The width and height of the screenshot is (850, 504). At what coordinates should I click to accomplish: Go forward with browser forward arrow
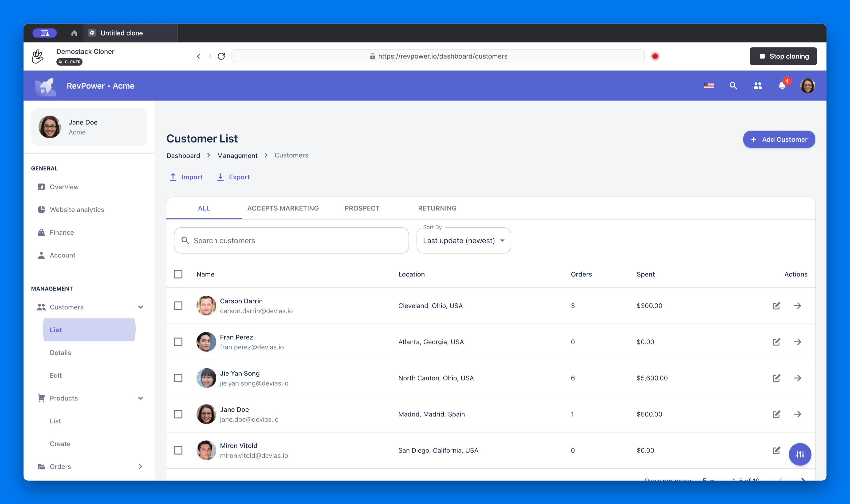[x=210, y=56]
